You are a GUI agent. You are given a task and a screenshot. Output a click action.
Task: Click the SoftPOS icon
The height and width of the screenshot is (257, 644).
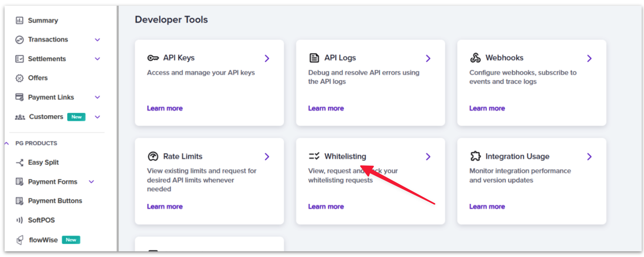click(x=19, y=220)
